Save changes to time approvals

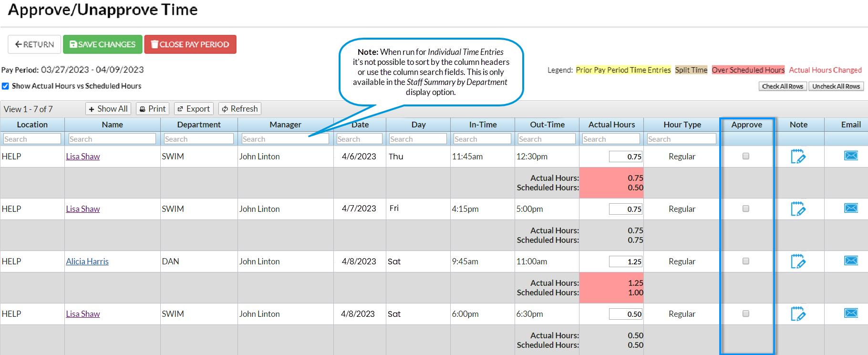pyautogui.click(x=103, y=44)
